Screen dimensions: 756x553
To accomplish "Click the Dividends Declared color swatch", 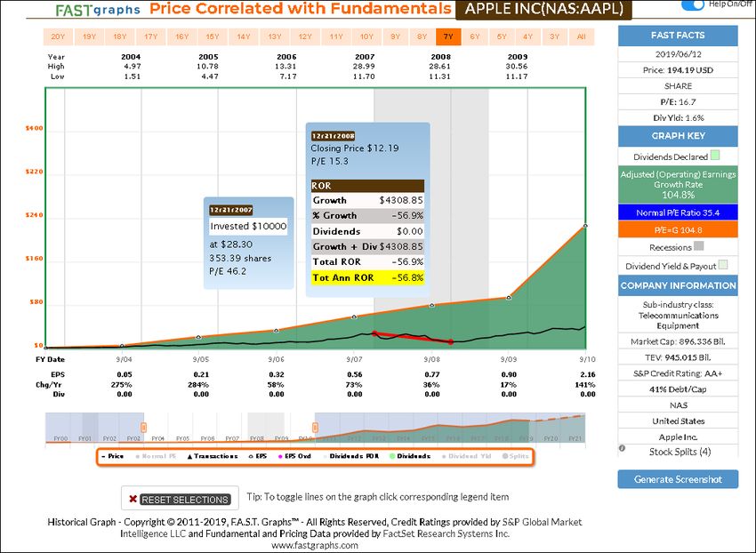I will point(715,156).
